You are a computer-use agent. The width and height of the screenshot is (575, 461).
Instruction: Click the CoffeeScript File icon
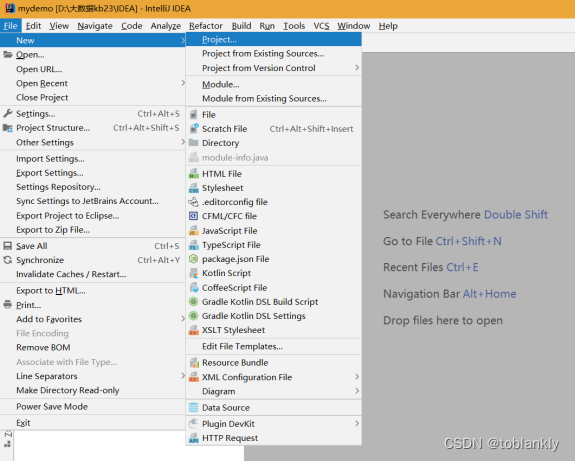pyautogui.click(x=194, y=288)
